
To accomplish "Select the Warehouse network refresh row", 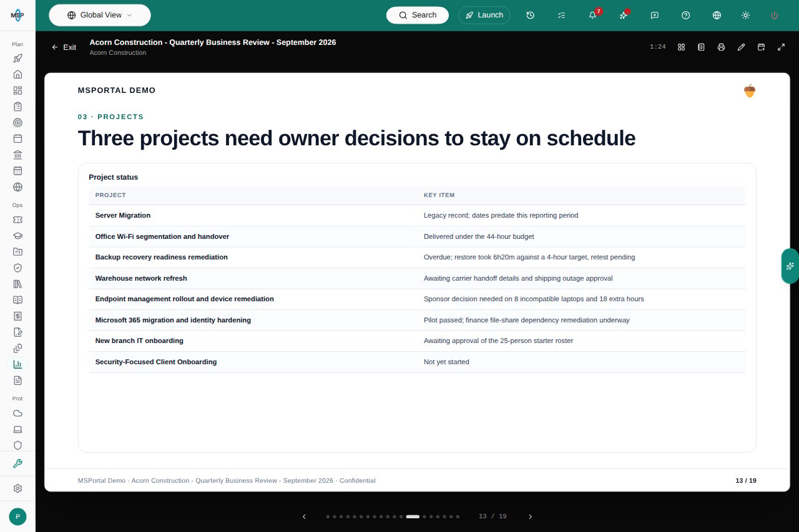I will coord(417,278).
